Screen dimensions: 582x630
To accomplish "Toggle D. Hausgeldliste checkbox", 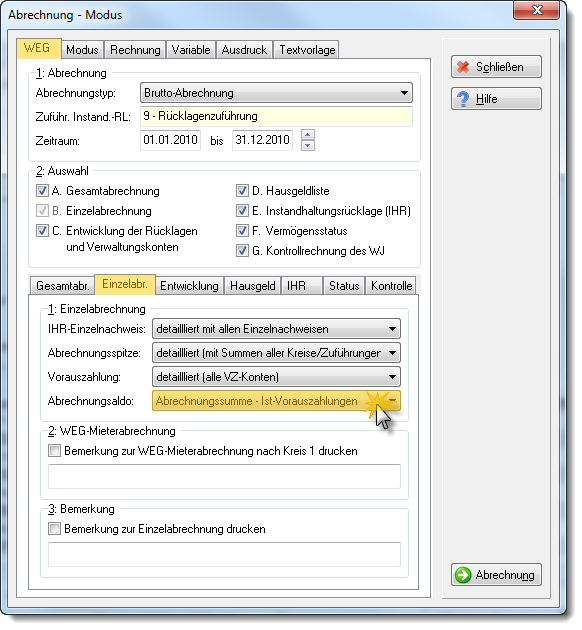I will coord(242,191).
